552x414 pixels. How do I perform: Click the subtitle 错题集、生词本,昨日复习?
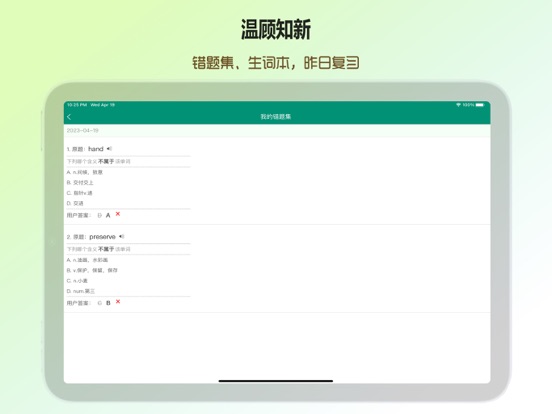click(x=276, y=63)
